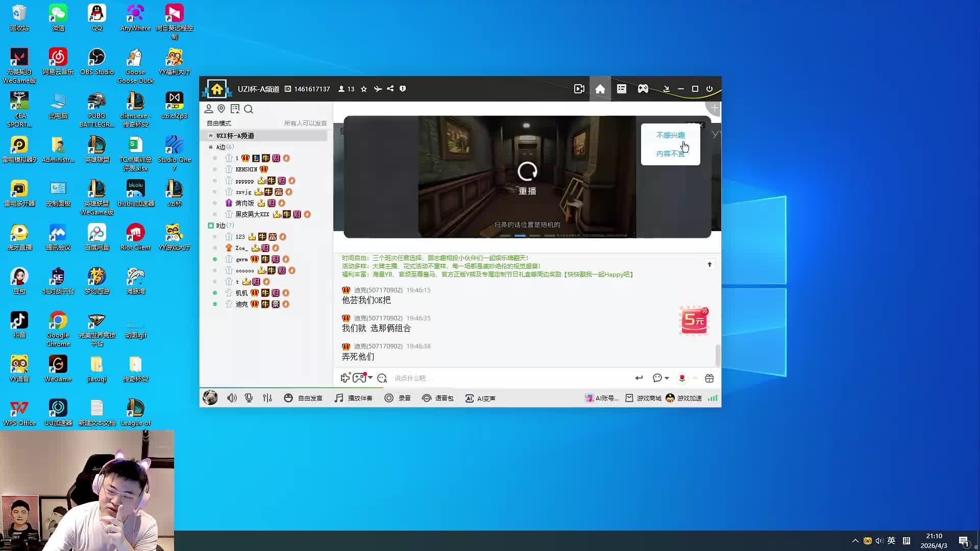Mute the speaker in bottom bar
This screenshot has width=980, height=551.
[232, 398]
